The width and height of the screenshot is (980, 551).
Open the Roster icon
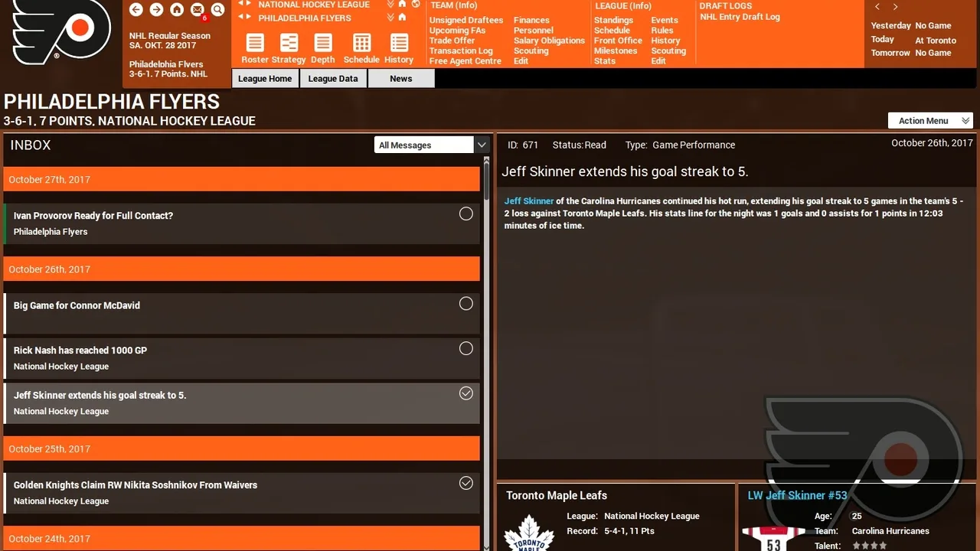255,49
